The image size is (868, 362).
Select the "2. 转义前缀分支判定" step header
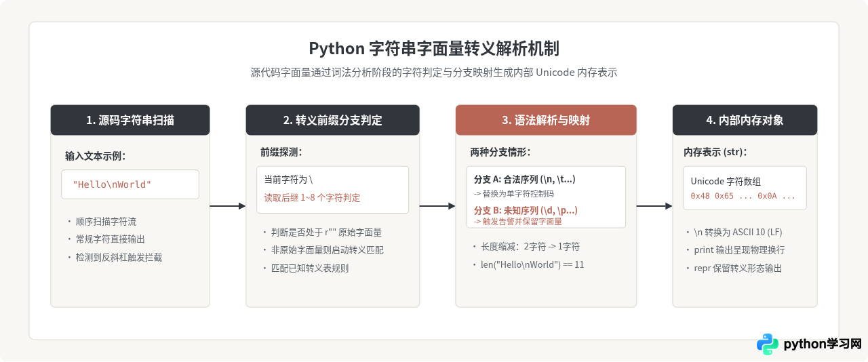point(332,120)
